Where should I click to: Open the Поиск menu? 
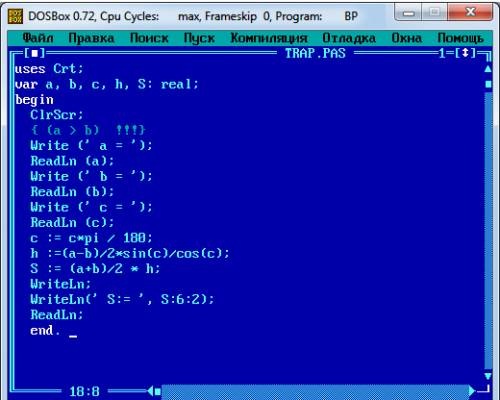coord(149,38)
